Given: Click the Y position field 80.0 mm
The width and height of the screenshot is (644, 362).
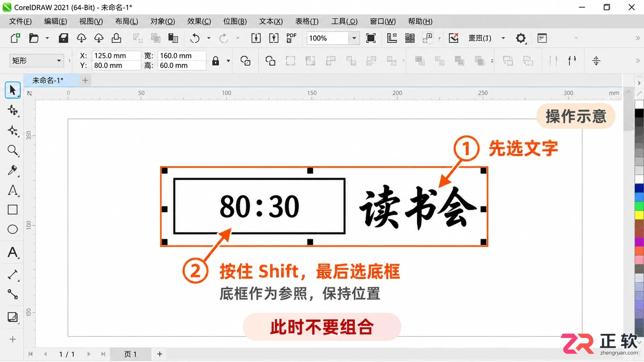Looking at the screenshot, I should (116, 65).
